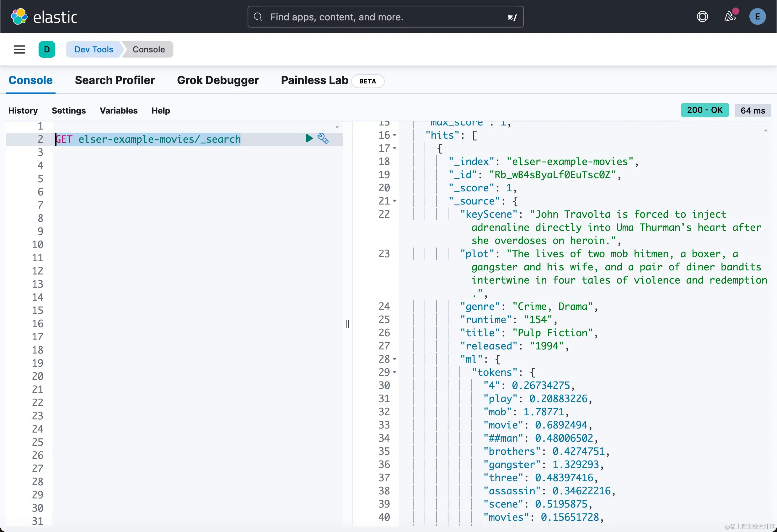Click the panel resize divider handle
The image size is (777, 532).
(x=347, y=323)
